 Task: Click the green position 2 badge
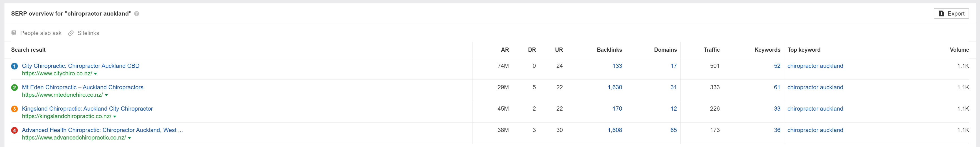coord(14,87)
